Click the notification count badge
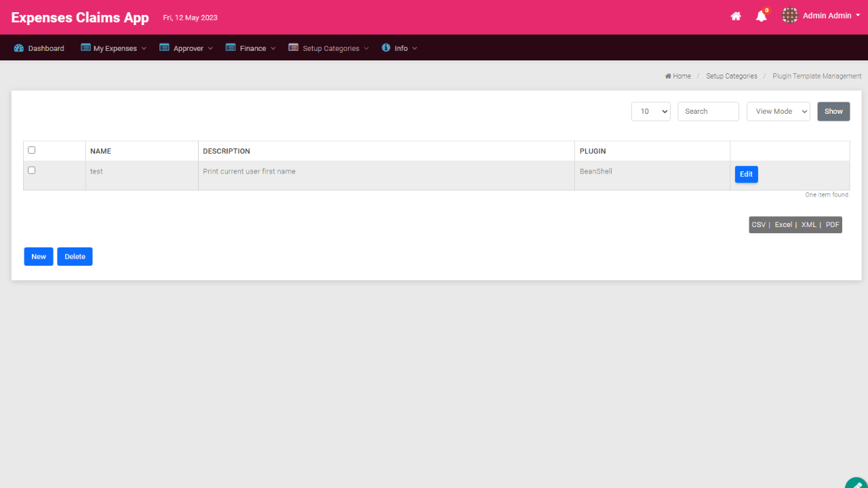Image resolution: width=868 pixels, height=488 pixels. click(766, 10)
